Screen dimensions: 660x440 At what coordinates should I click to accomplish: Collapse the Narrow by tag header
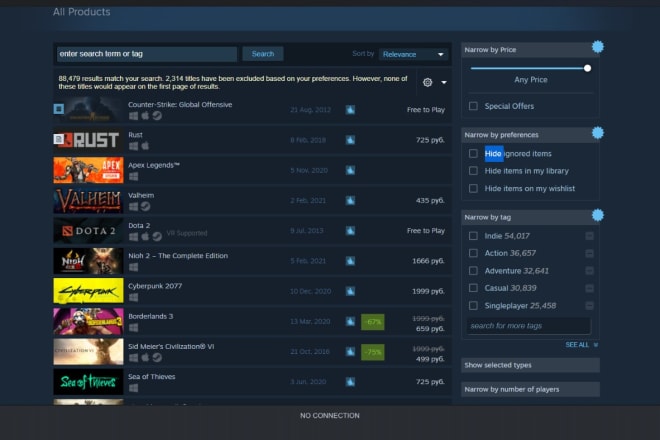pos(530,217)
